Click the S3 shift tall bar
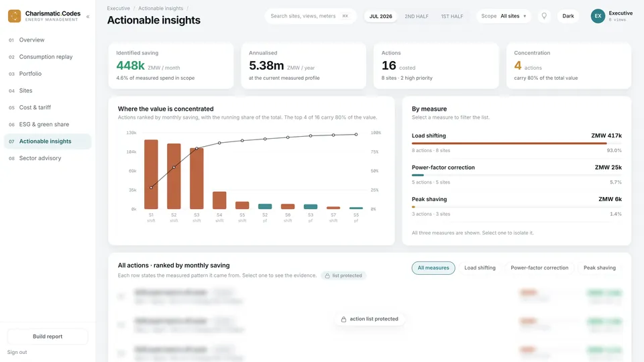The image size is (644, 362). click(x=197, y=178)
